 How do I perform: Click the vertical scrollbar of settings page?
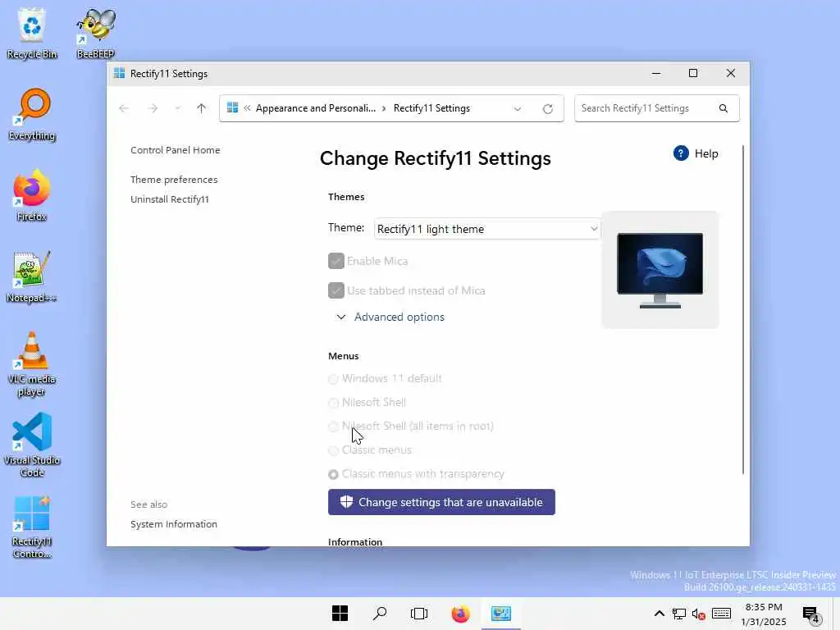743,309
